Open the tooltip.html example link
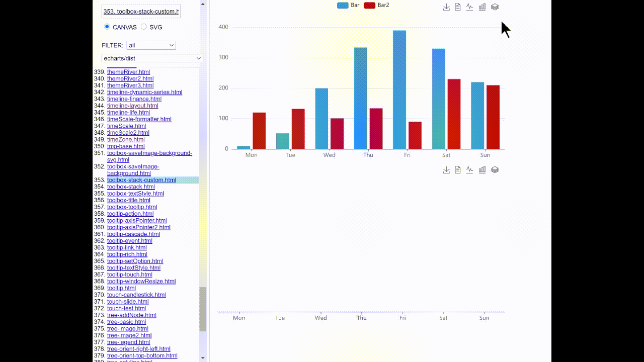This screenshot has height=362, width=644. [x=121, y=288]
